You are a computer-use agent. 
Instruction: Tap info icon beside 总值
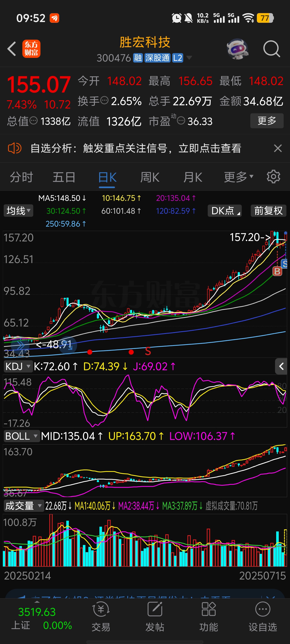click(34, 121)
